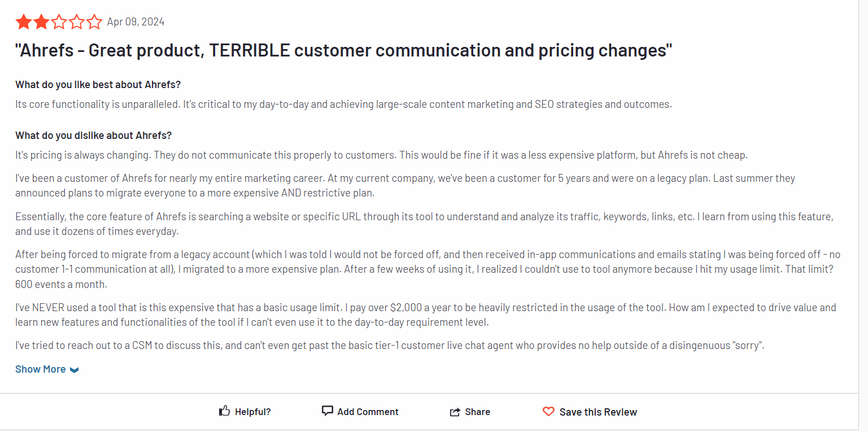Viewport: 868px width, 432px height.
Task: Click the paragraph mentioning 600 events a month
Action: click(426, 269)
